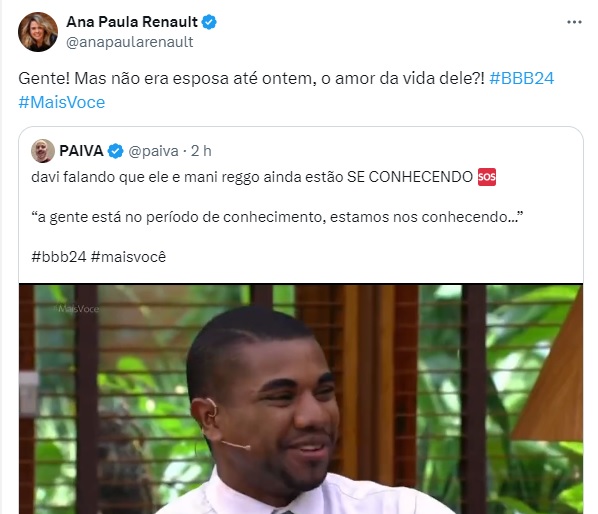Click the Ana Paula Renault display name
This screenshot has width=598, height=514.
pyautogui.click(x=132, y=22)
